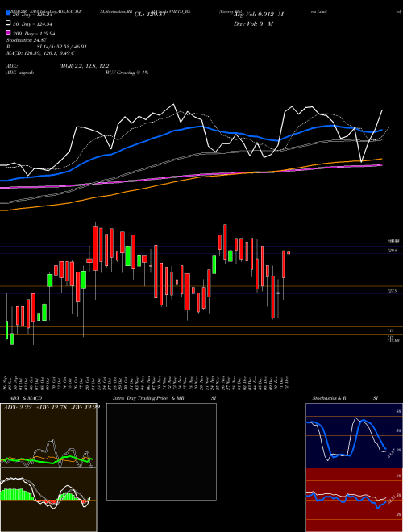Click the white 50 Day legend swatch
Screen dimensions: 403x532
(x=9, y=23)
